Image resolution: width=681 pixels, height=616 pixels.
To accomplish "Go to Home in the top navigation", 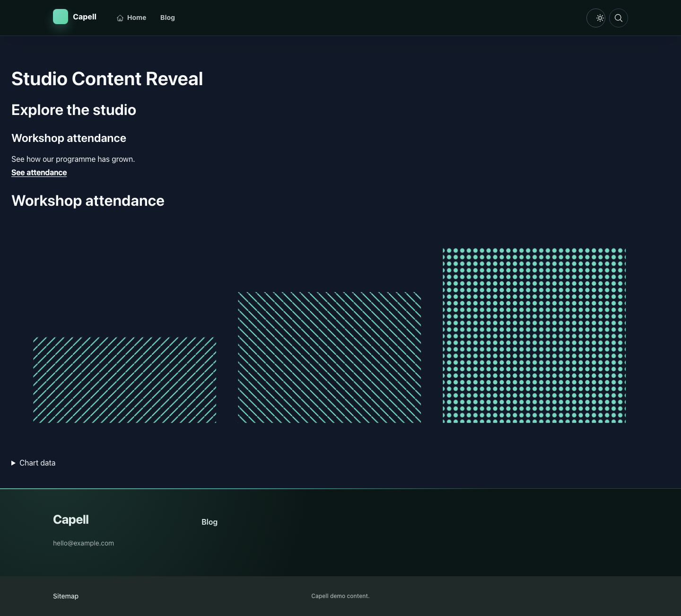I will pos(131,18).
